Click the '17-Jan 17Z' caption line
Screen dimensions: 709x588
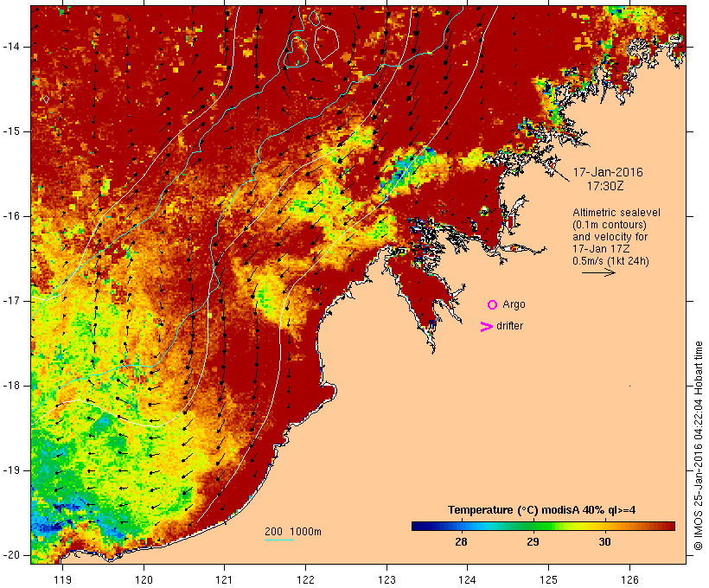coord(601,249)
